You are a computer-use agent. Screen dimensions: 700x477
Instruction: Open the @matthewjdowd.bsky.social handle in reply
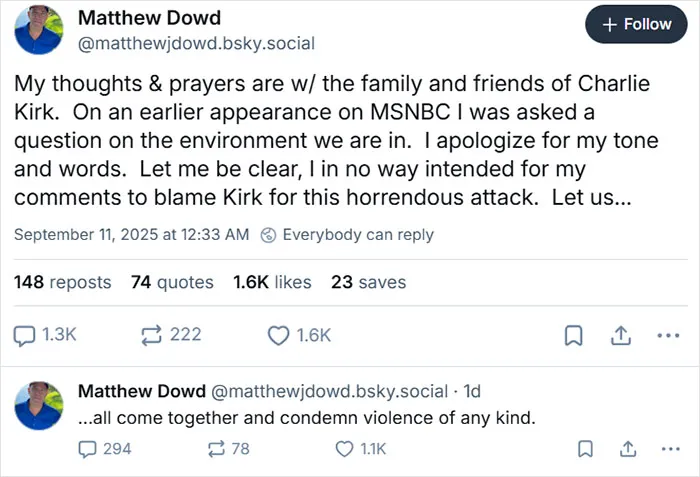click(x=329, y=391)
